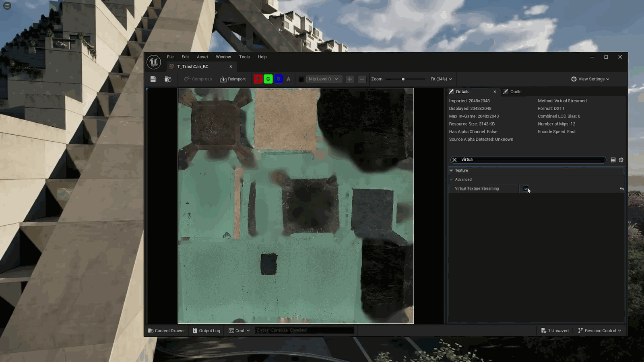Click the Unreal Engine logo icon
This screenshot has height=362, width=644.
(154, 62)
